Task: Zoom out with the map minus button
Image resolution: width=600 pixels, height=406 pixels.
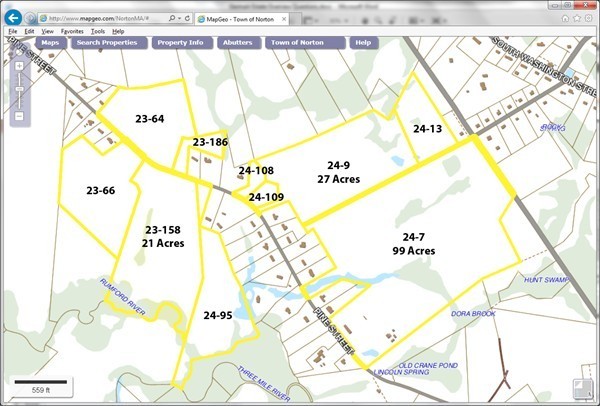Action: pos(19,116)
